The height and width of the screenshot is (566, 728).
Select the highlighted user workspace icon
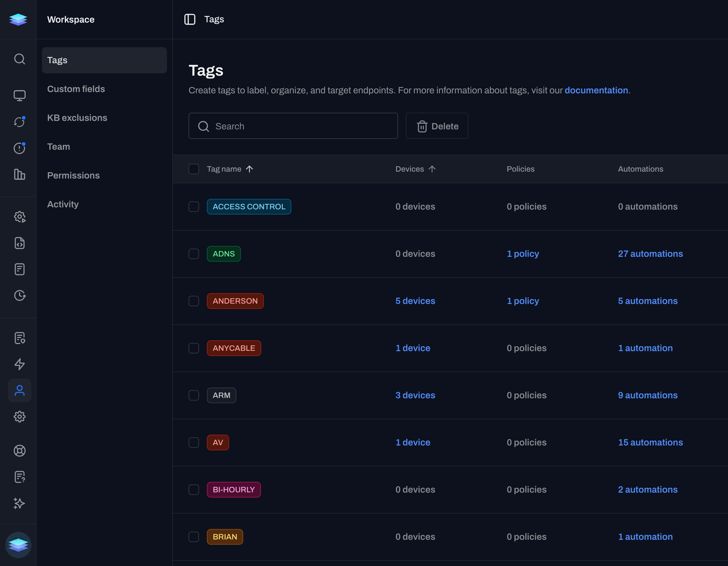[x=19, y=390]
